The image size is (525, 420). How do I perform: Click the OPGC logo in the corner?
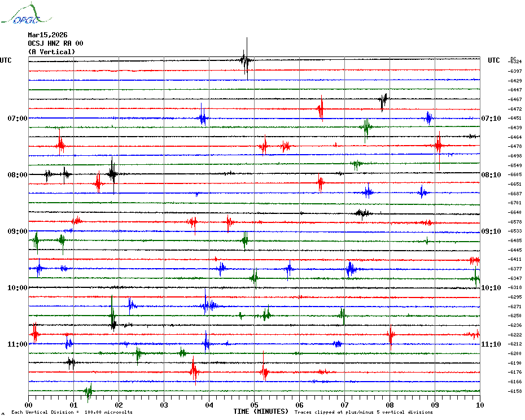coord(20,15)
